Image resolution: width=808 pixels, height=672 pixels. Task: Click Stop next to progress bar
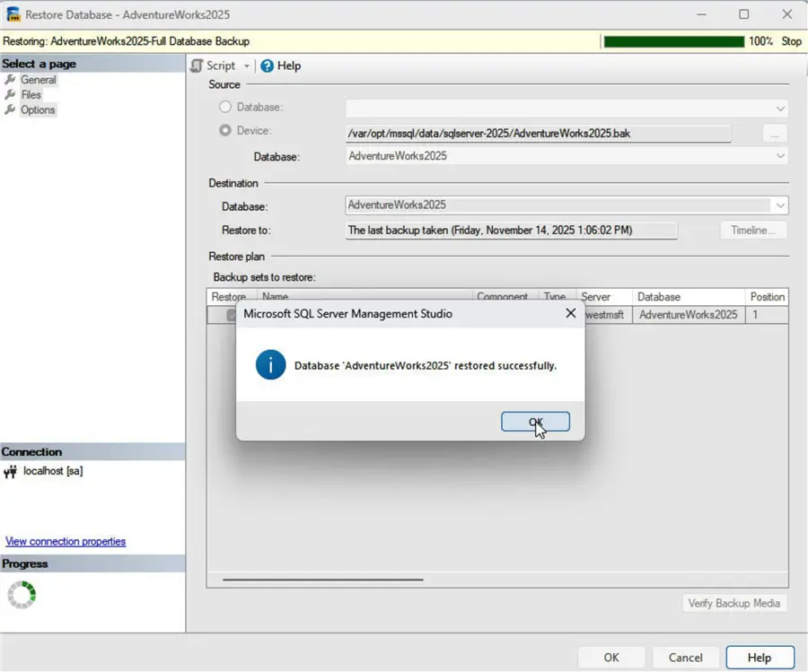point(791,41)
